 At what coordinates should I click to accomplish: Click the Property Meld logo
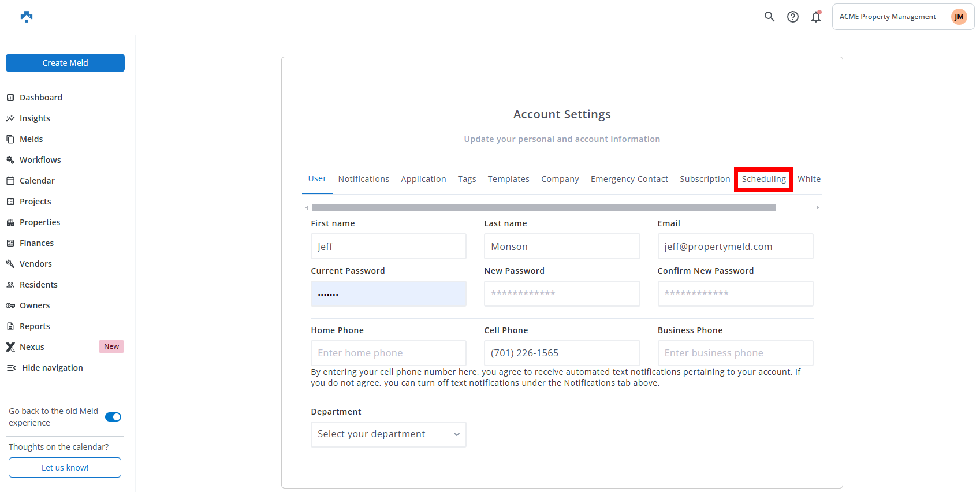(27, 17)
